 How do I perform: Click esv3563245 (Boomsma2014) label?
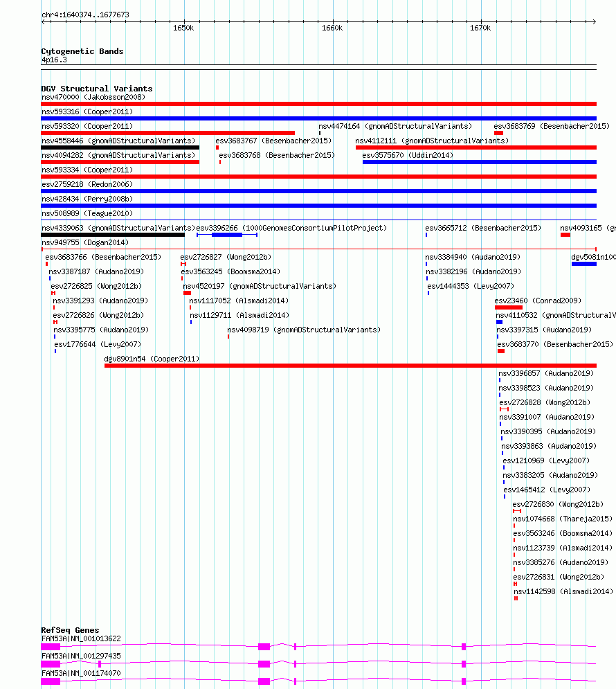pyautogui.click(x=230, y=271)
